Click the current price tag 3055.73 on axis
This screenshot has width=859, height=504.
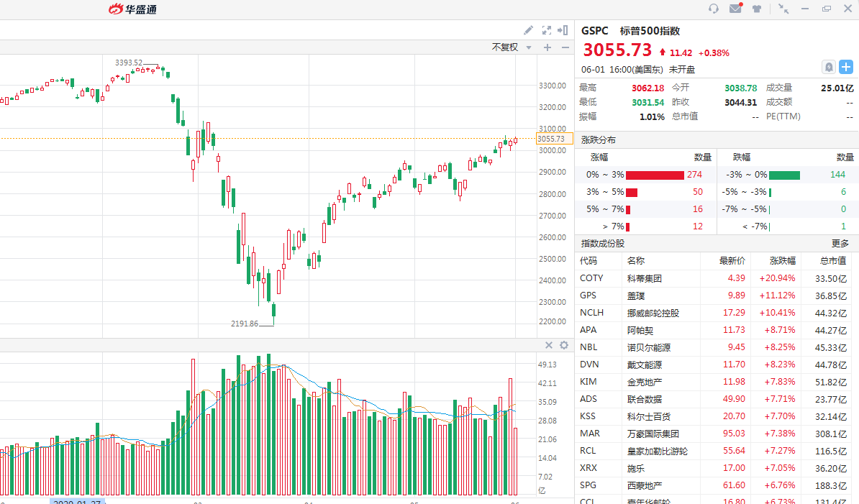pyautogui.click(x=555, y=139)
